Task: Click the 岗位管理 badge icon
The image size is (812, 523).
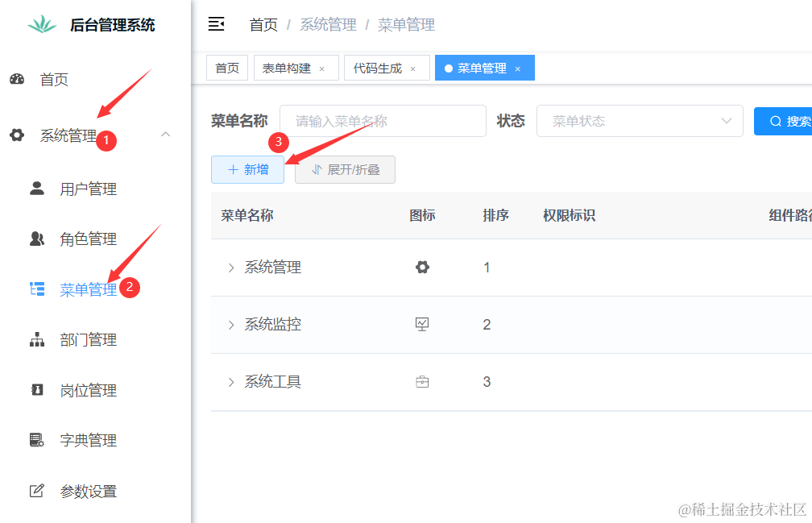Action: pyautogui.click(x=37, y=390)
